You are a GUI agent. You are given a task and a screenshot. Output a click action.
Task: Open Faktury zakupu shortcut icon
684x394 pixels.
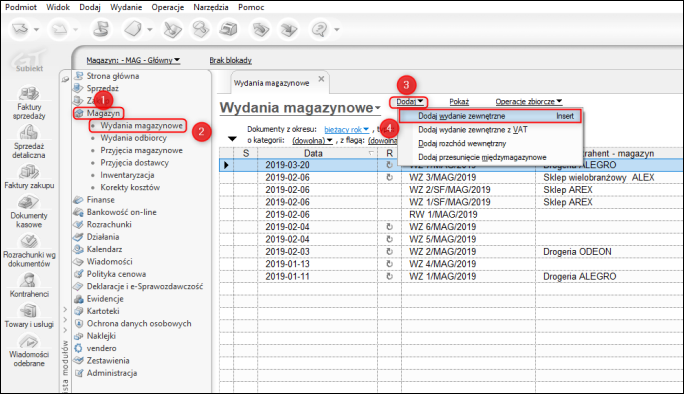[29, 172]
